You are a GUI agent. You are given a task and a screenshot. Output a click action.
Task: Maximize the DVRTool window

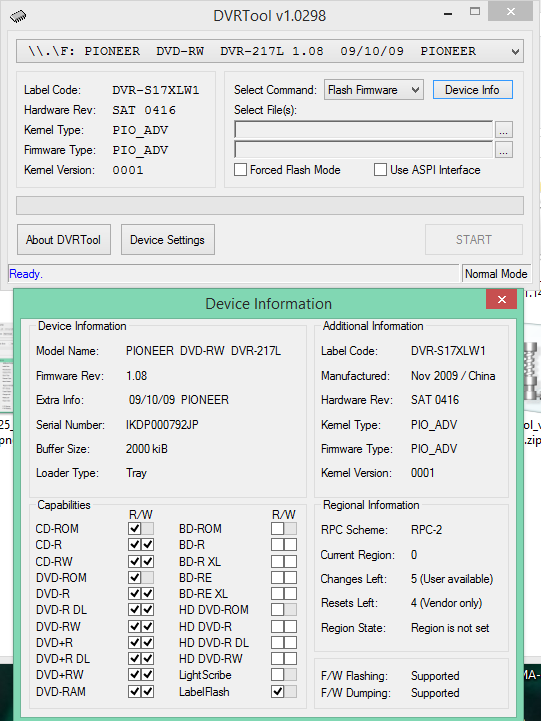475,12
